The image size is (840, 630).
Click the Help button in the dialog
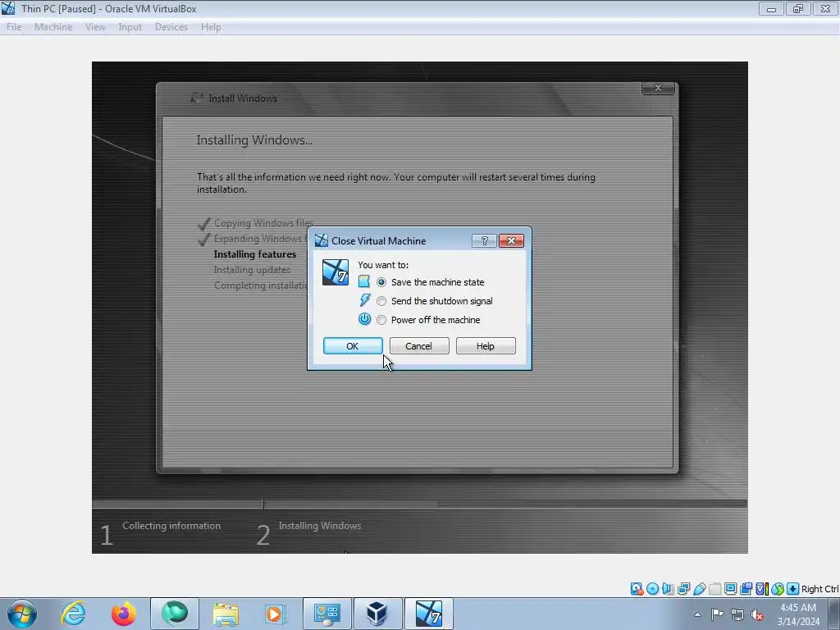486,346
